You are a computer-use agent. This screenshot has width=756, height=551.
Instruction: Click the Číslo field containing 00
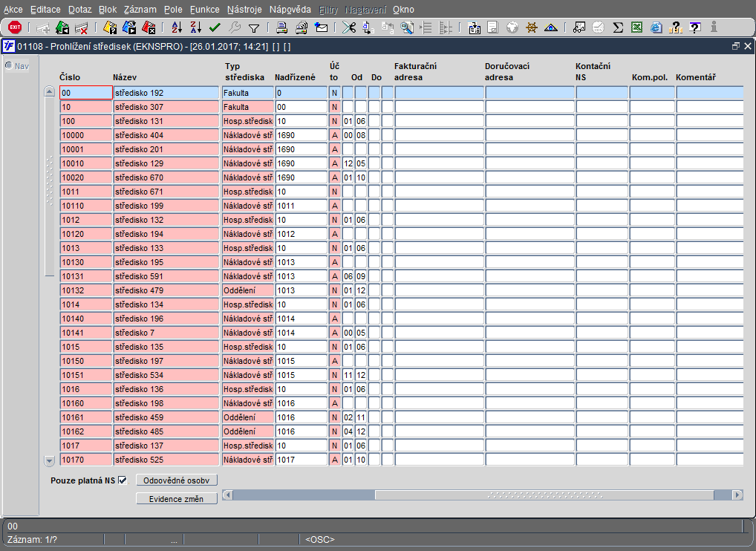click(x=86, y=93)
